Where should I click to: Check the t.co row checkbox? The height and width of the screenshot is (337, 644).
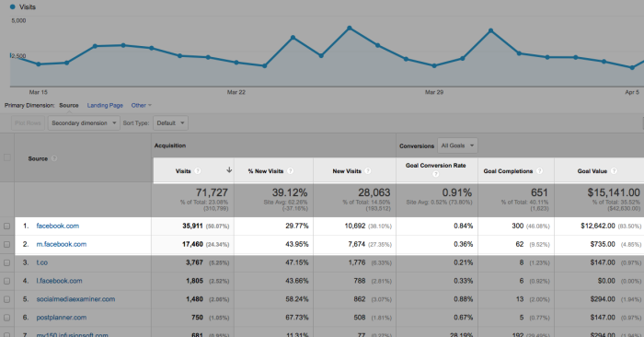coord(7,262)
